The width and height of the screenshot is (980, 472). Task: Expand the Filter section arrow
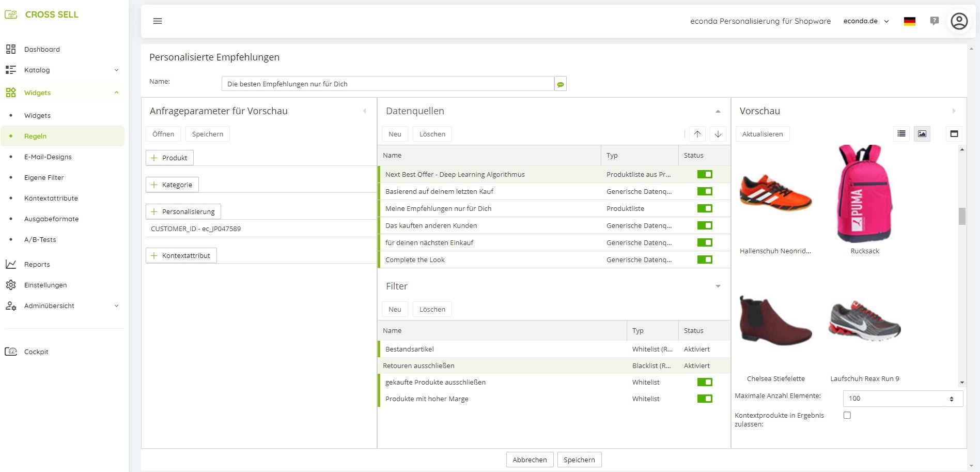(718, 286)
